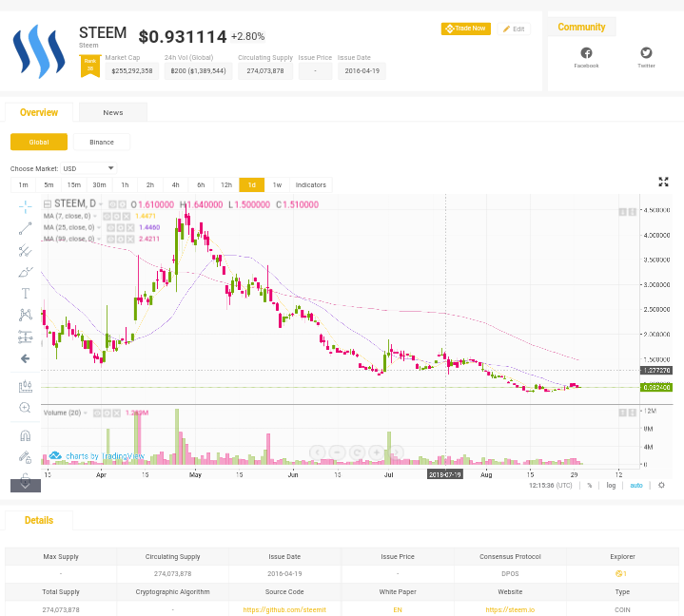The height and width of the screenshot is (616, 684).
Task: Select the 15m timeframe
Action: click(73, 184)
